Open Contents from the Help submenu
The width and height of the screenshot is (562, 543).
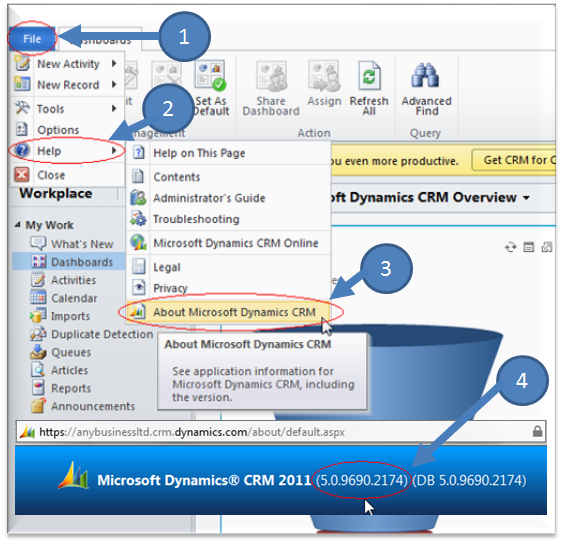tap(228, 177)
